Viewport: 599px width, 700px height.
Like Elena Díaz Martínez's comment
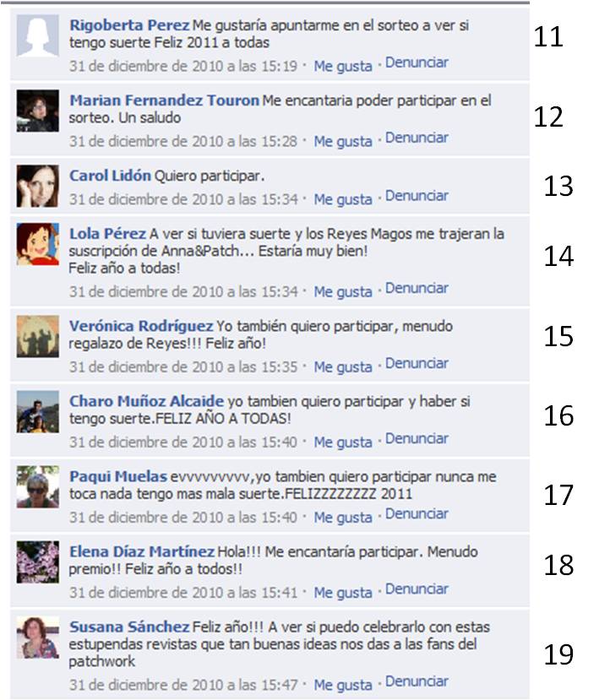(343, 593)
